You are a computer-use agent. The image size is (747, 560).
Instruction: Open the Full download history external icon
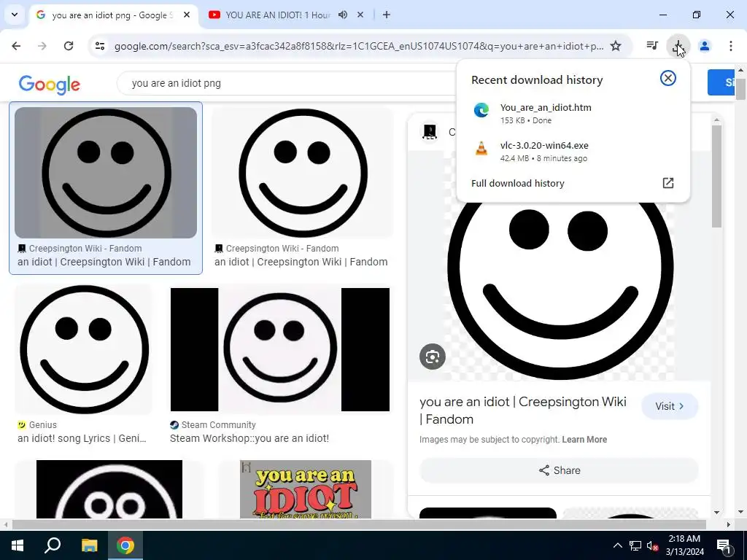coord(668,183)
